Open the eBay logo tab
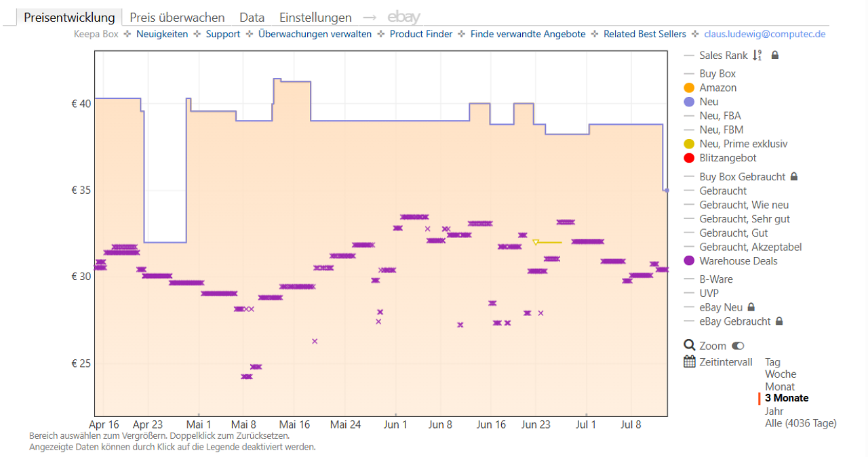The width and height of the screenshot is (868, 457). [404, 18]
